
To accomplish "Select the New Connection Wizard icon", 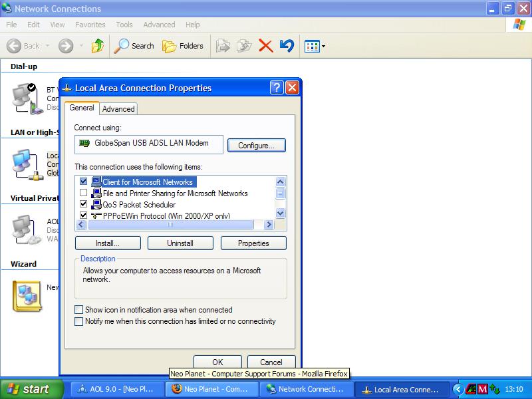I will coord(27,296).
